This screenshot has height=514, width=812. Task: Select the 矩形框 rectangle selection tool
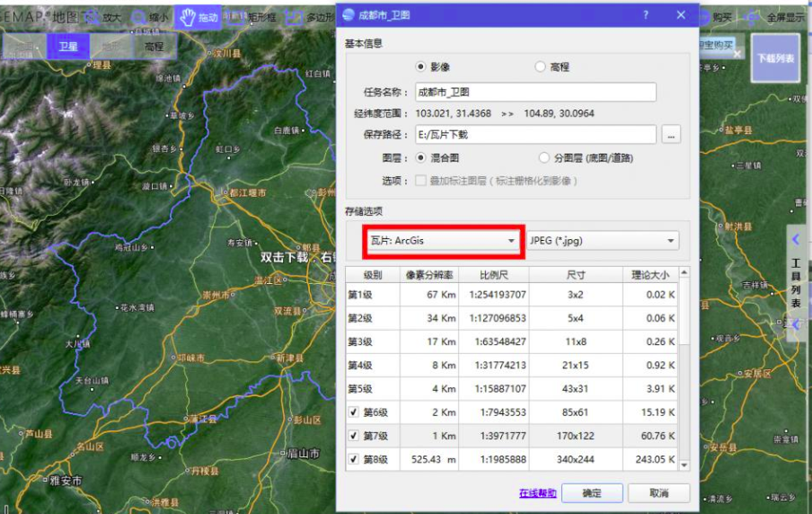pyautogui.click(x=250, y=18)
